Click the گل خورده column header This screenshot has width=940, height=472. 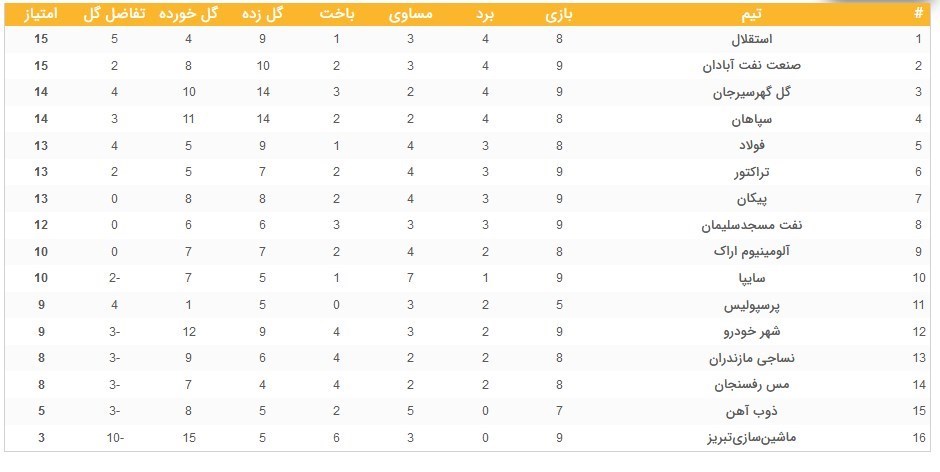188,13
